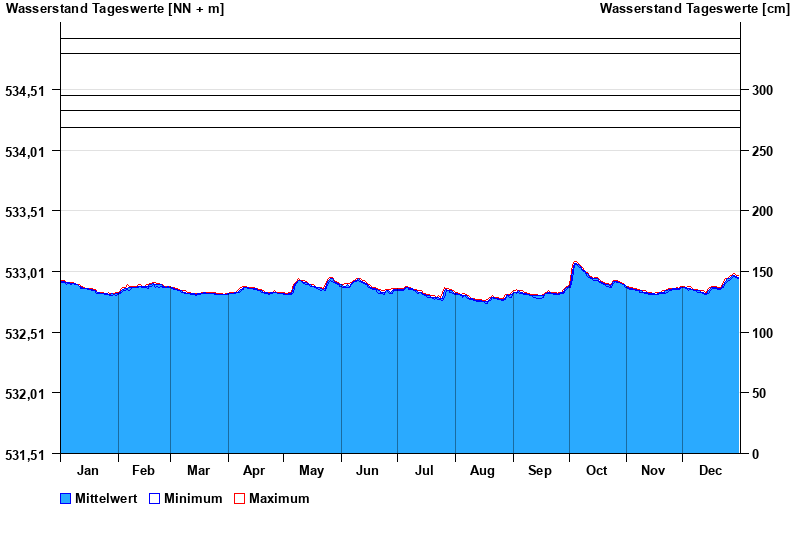This screenshot has height=550, width=800.
Task: Click the Apr month label
Action: 254,470
